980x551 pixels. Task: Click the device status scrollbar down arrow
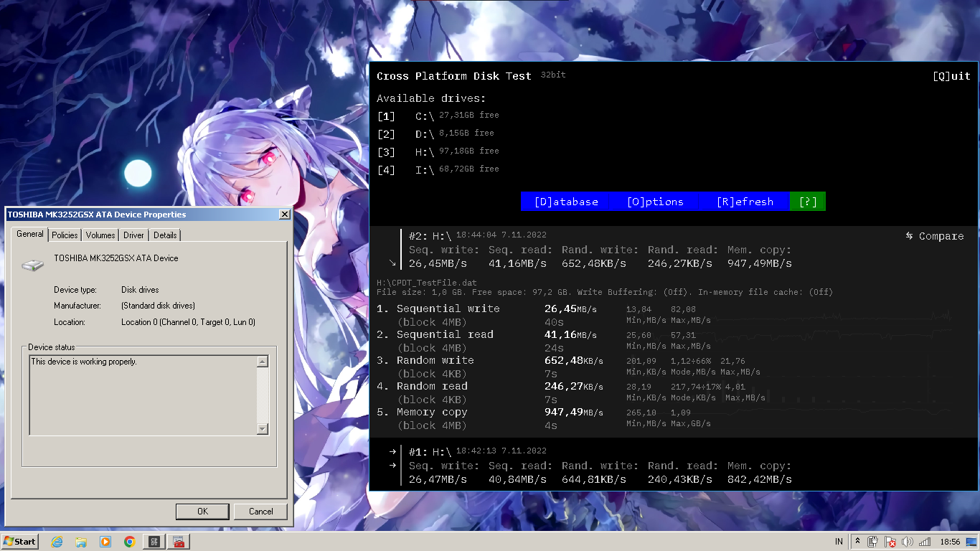(x=263, y=429)
